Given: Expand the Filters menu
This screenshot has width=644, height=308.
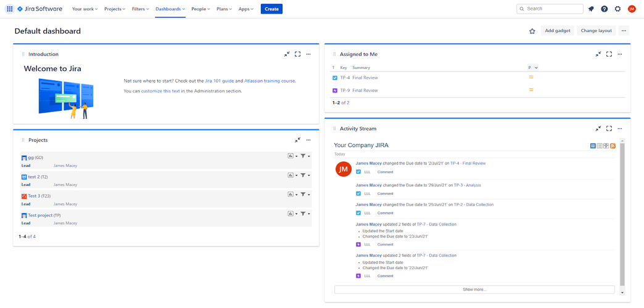Looking at the screenshot, I should (x=141, y=9).
